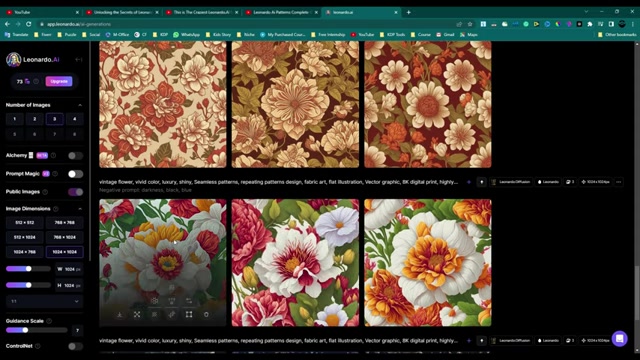Switch to the first YouTube tab
Viewport: 640px width, 360px height.
[41, 12]
